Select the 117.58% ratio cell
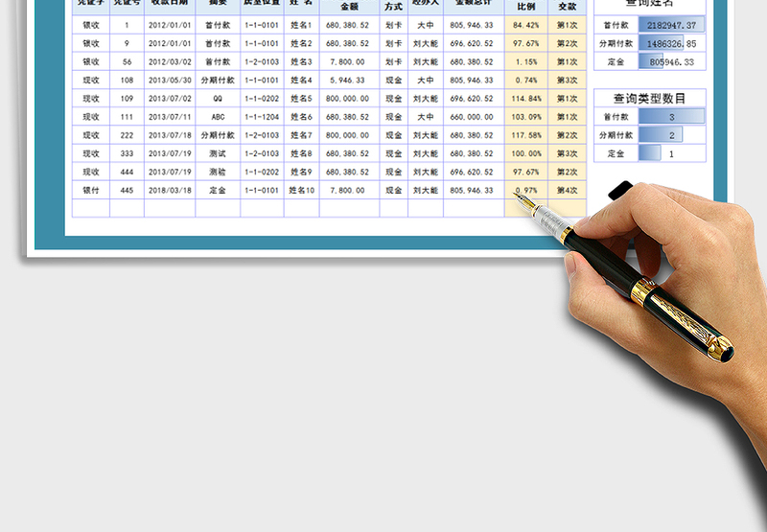The width and height of the screenshot is (767, 532). point(526,135)
